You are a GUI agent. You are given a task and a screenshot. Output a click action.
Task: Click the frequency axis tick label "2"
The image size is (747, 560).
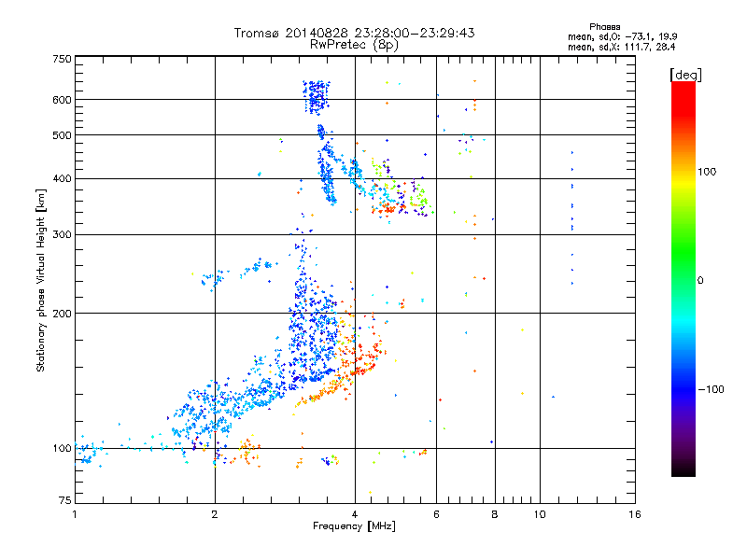click(x=215, y=514)
